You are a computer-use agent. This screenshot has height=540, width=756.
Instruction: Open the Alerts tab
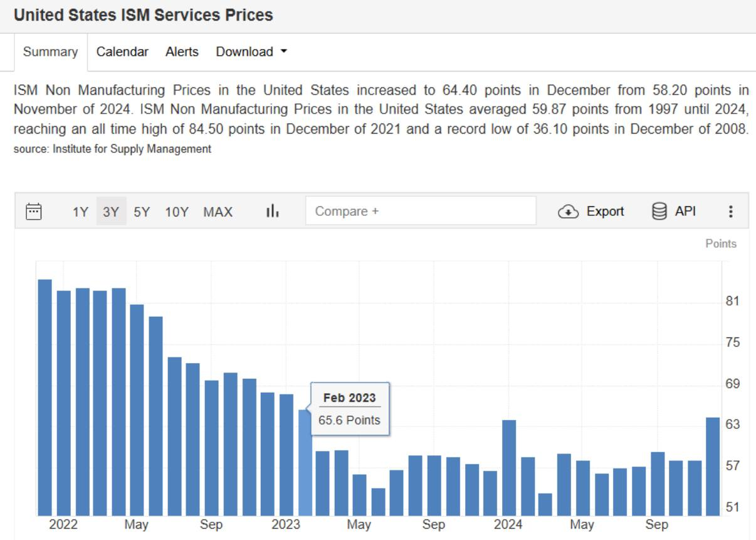click(x=182, y=52)
